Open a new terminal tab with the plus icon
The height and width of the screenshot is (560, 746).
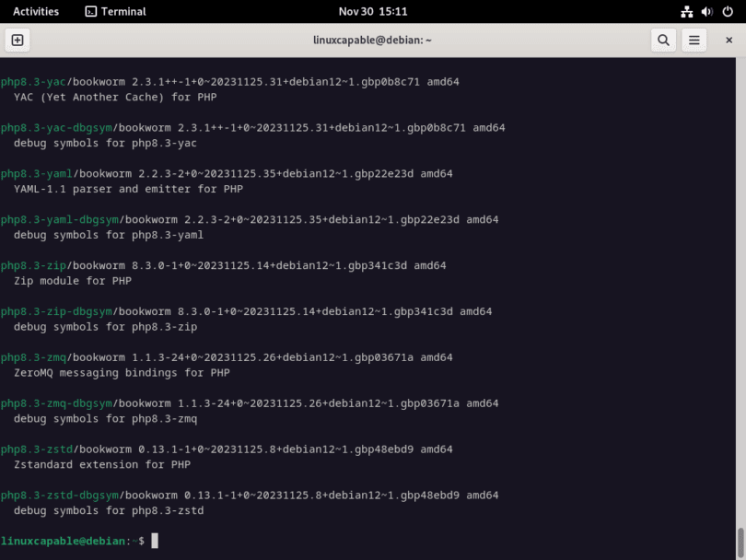coord(18,40)
